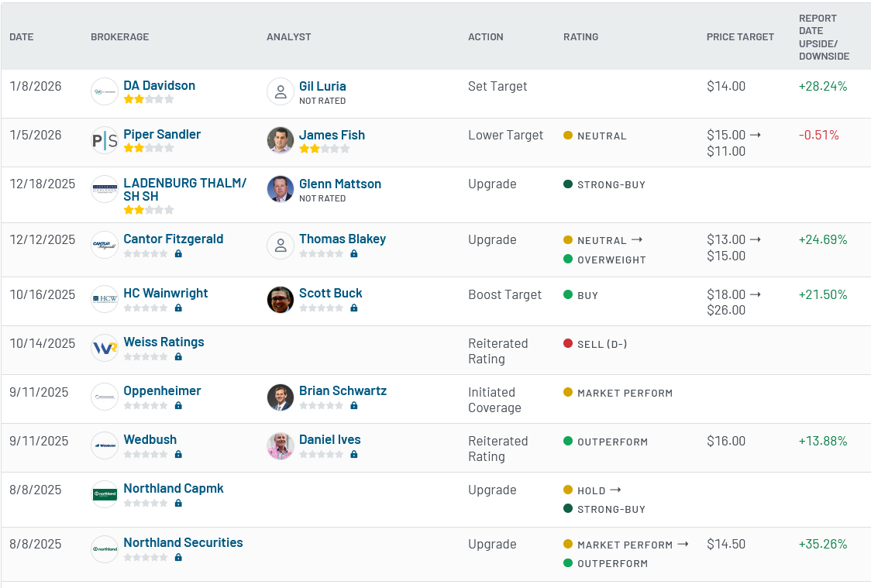Open the Weiss Ratings brokerage link
The image size is (871, 588).
pos(164,342)
